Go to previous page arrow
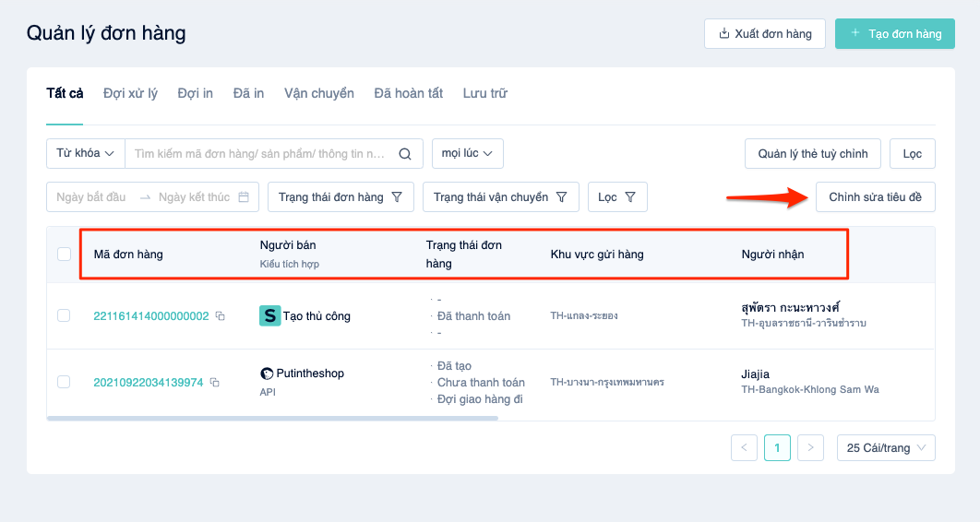 (x=744, y=447)
